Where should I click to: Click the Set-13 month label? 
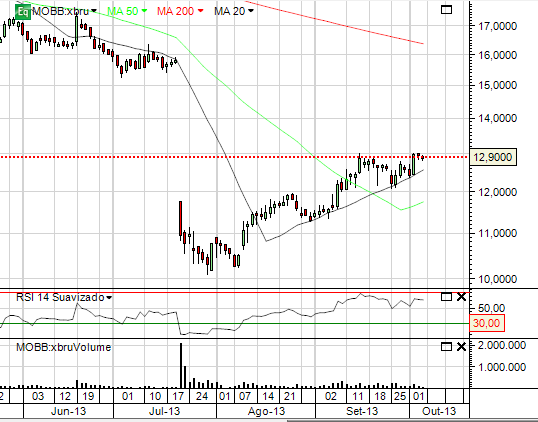coord(362,411)
